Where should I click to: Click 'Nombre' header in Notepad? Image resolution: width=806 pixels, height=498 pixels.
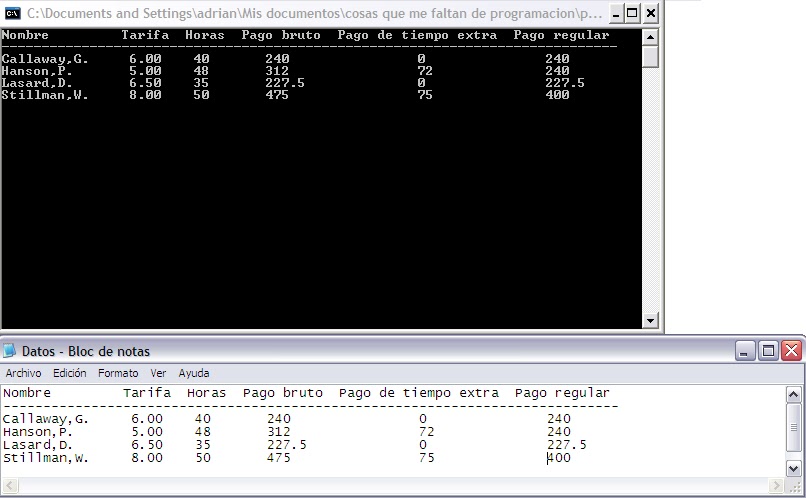(x=27, y=393)
